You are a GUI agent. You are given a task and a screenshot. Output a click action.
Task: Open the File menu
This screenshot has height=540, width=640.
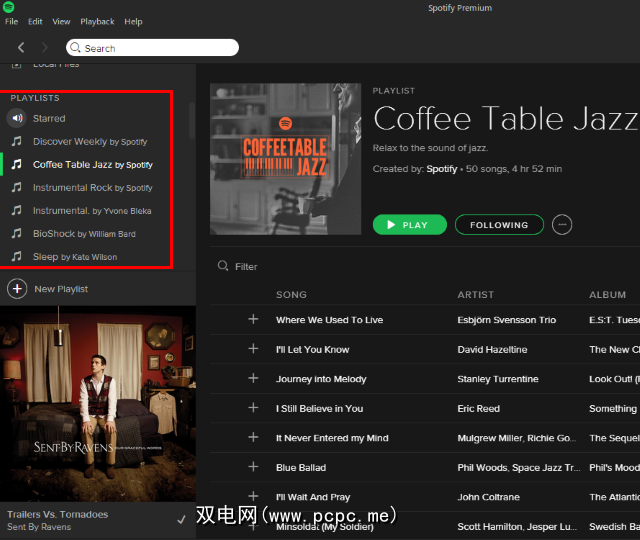tap(11, 22)
